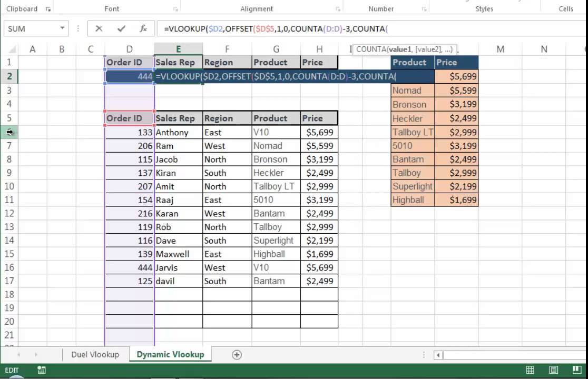Click Order ID 125 cell
Image resolution: width=588 pixels, height=379 pixels.
130,281
